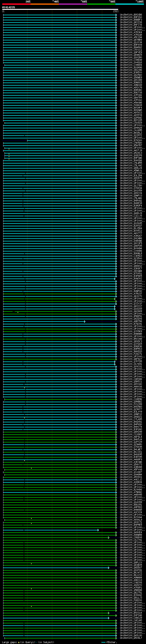Select hit label UniRef100_O17491
This screenshot has height=644, width=146.
pos(131,364)
